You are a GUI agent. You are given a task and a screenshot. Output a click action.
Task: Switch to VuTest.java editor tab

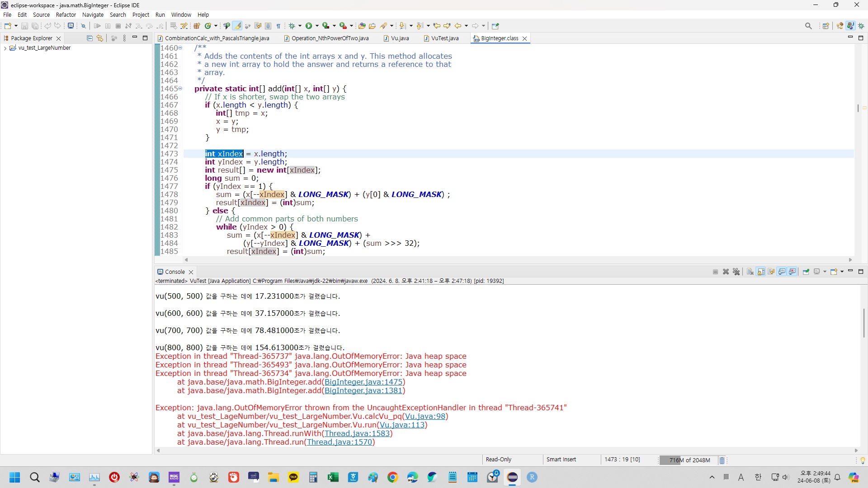click(x=444, y=38)
